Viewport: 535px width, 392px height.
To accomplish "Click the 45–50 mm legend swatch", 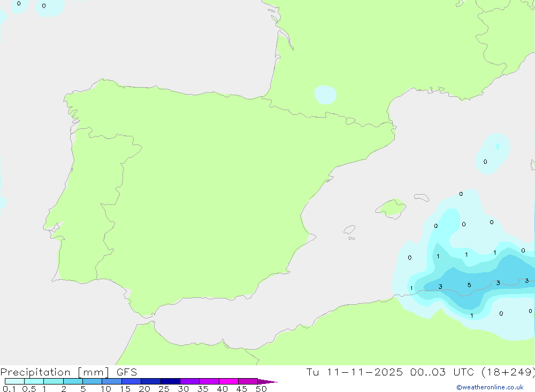I will point(248,381).
